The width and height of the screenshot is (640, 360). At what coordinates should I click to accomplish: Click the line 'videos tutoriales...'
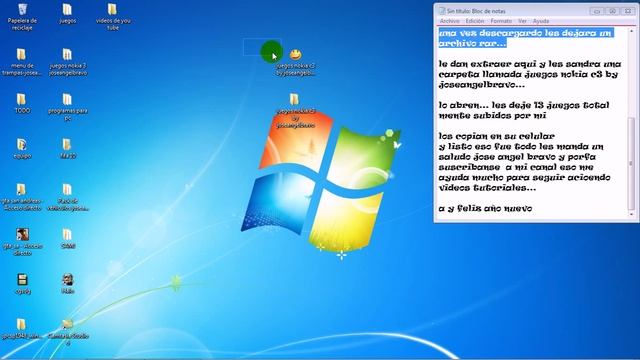[487, 188]
